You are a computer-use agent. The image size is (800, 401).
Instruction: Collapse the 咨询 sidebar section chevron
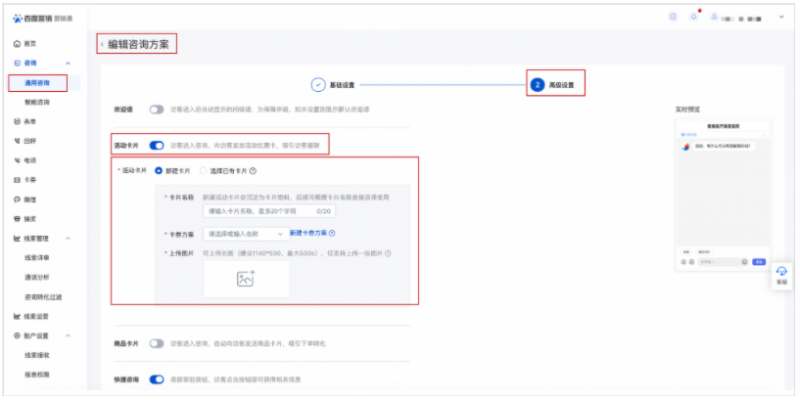(x=68, y=63)
